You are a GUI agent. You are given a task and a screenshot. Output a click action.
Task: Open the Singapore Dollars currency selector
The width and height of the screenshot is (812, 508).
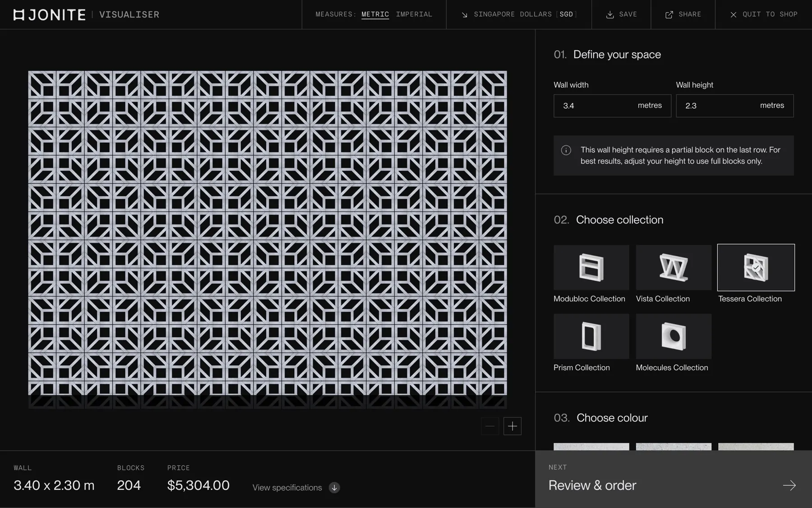coord(519,14)
